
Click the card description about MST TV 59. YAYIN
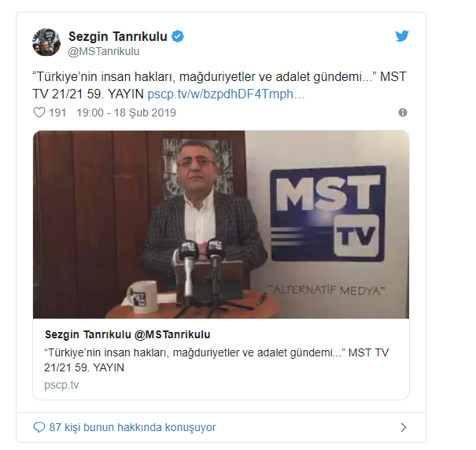coord(216,360)
